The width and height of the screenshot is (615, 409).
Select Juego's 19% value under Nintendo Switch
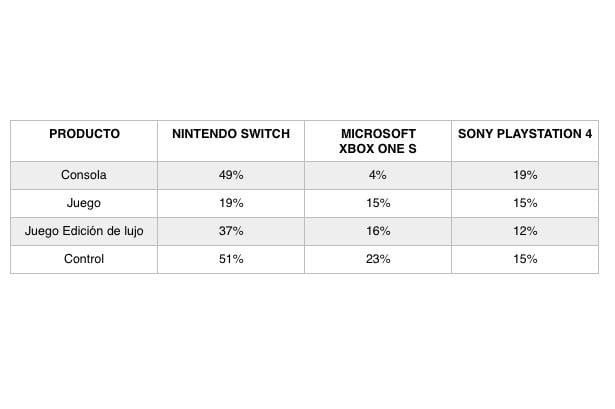(230, 203)
